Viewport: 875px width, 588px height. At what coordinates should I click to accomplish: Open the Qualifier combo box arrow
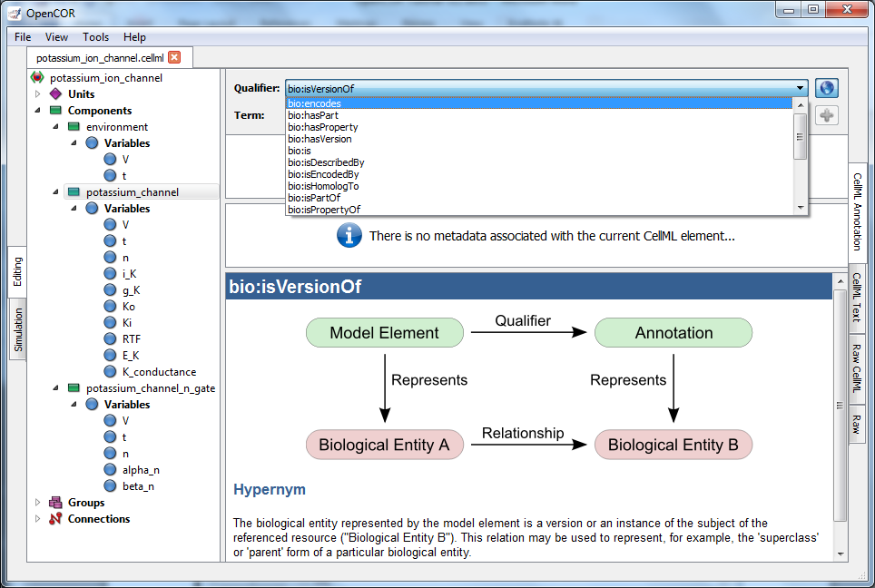[800, 88]
